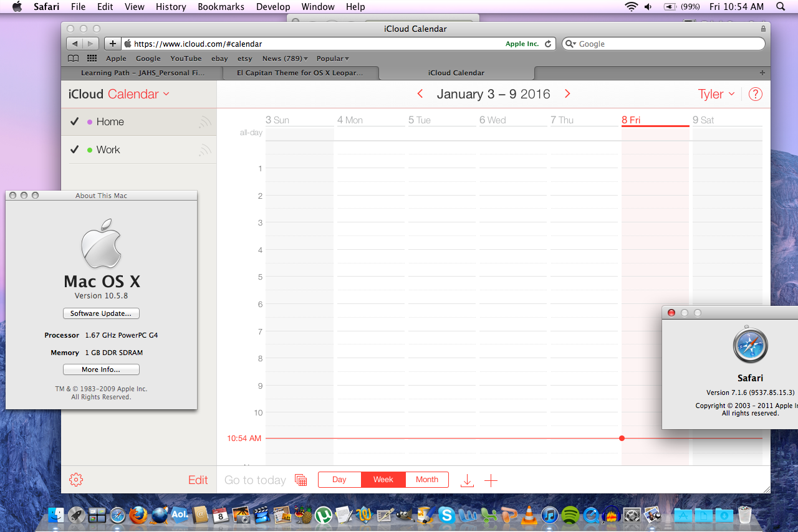Image resolution: width=798 pixels, height=532 pixels.
Task: Click Software Update in About This Mac
Action: 101,313
